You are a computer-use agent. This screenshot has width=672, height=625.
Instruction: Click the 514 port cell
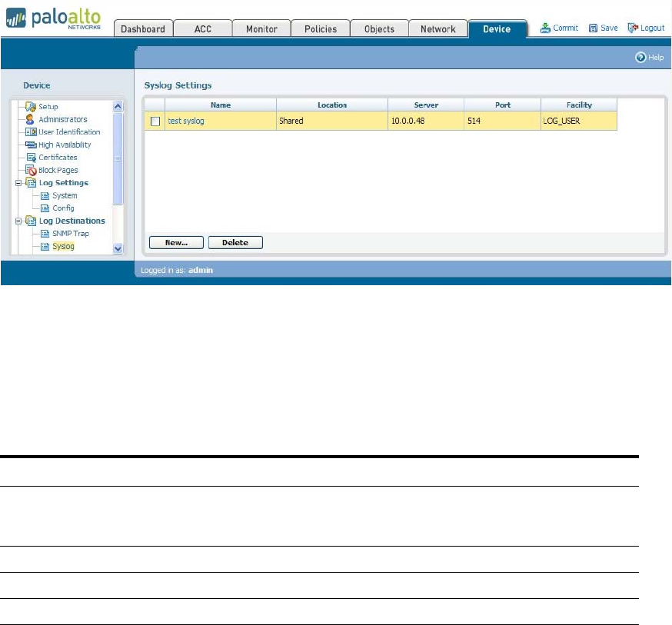point(503,121)
